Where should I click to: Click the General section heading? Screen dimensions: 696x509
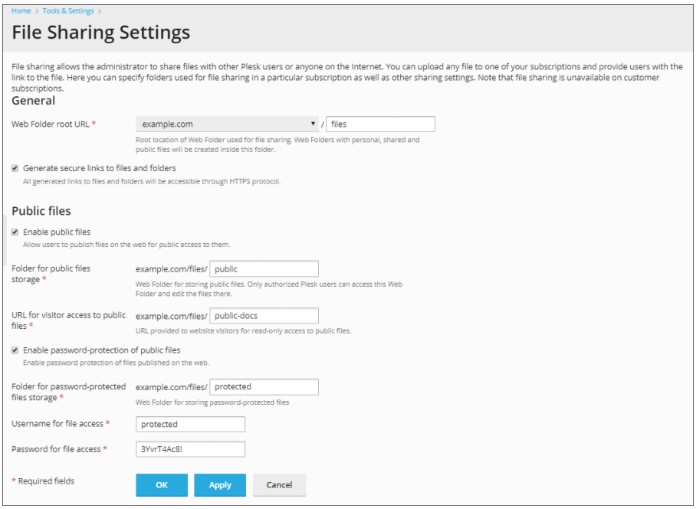coord(33,101)
